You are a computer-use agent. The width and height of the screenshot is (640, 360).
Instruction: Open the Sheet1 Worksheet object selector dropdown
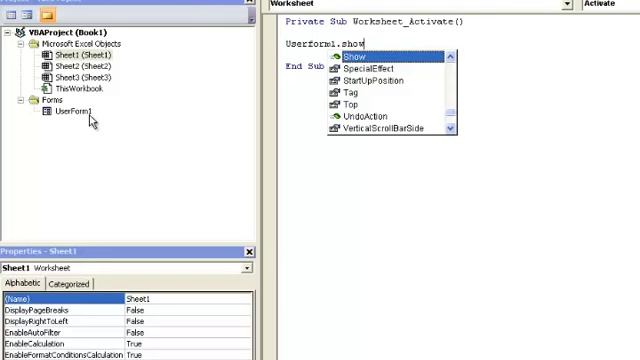click(x=247, y=268)
